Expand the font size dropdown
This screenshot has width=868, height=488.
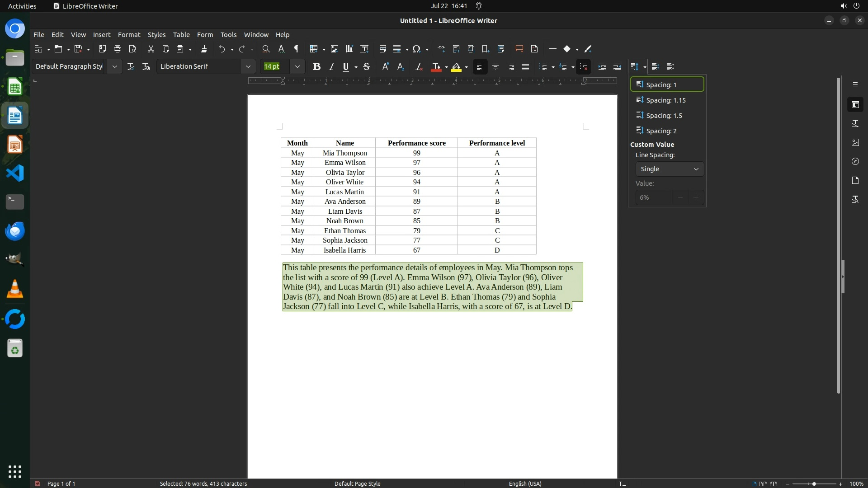point(297,66)
